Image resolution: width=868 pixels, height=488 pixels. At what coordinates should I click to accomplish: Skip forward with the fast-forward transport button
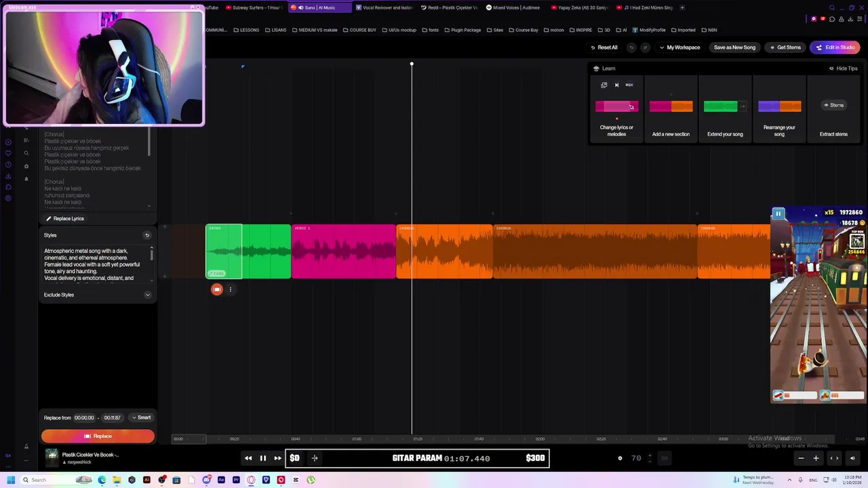point(277,458)
